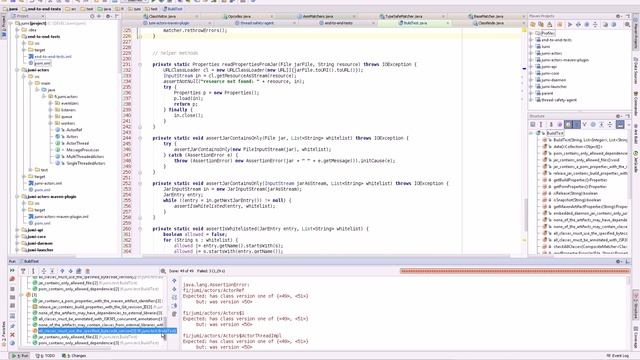Collapse the end-to-end-tests module in Project tree

pos(18,37)
